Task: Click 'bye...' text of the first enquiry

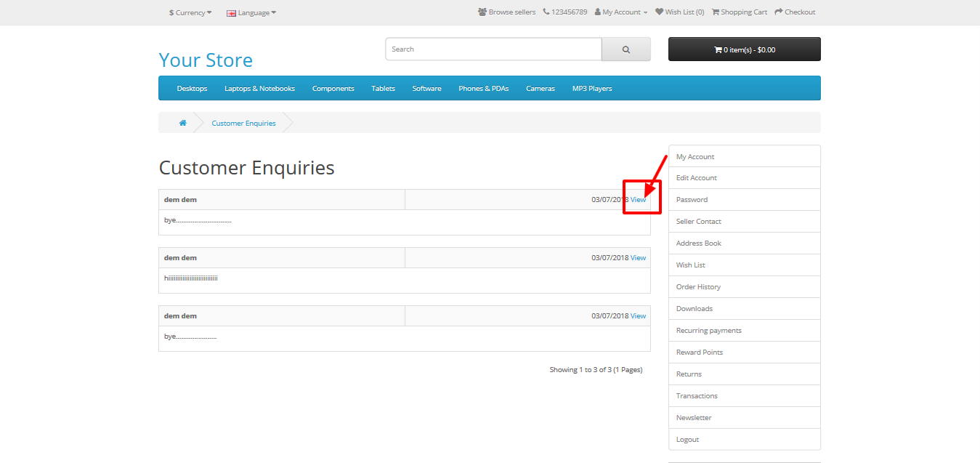Action: tap(198, 220)
